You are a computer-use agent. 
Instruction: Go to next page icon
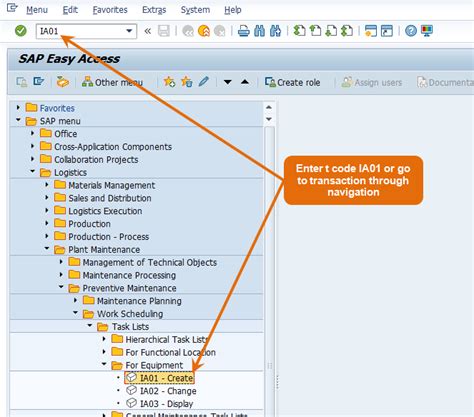[331, 31]
